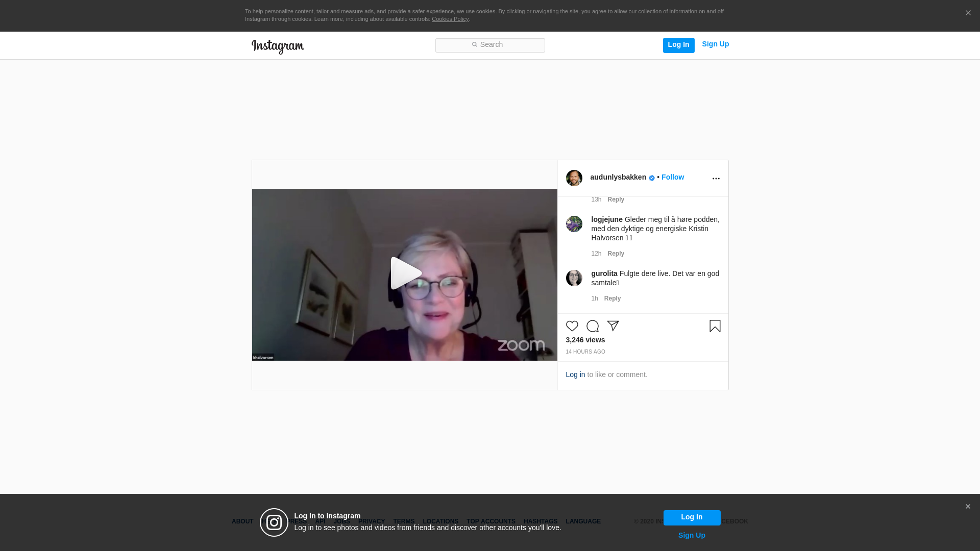Click Log in to like or comment
Screen dimensions: 980x551
tap(575, 374)
